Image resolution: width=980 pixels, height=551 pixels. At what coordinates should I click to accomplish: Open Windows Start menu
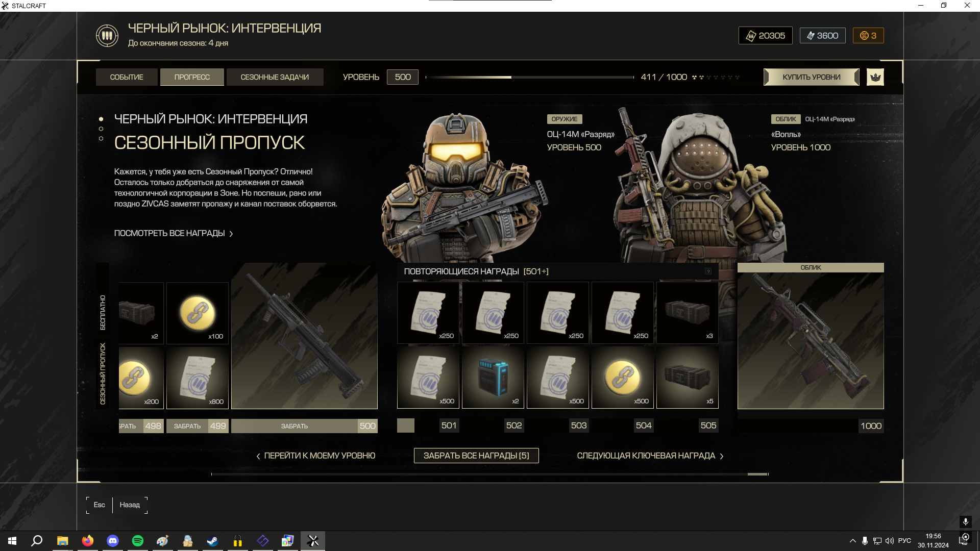coord(12,541)
